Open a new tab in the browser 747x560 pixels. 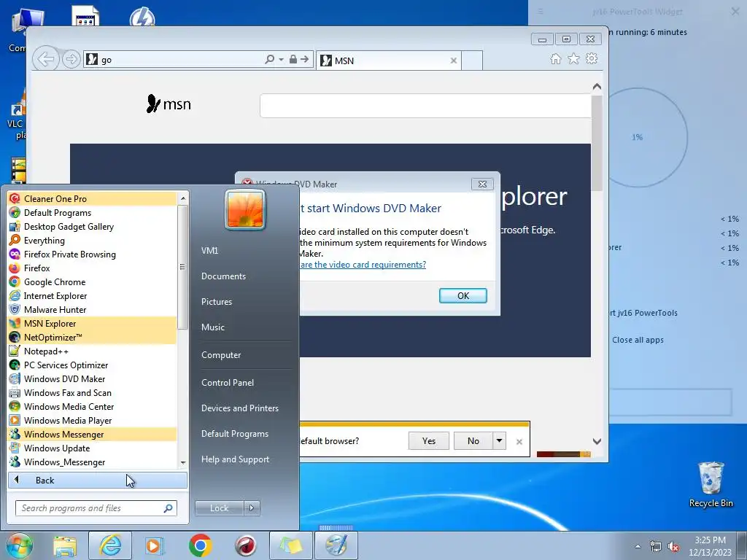pos(472,61)
